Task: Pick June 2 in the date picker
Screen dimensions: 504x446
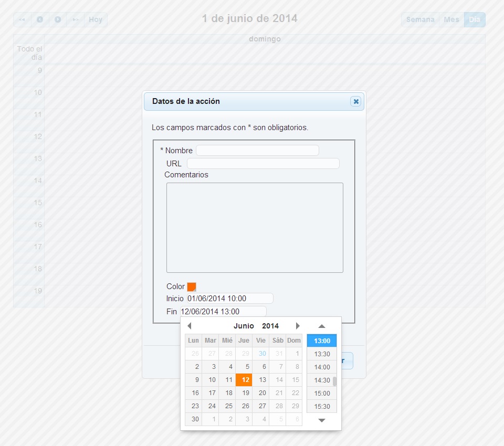Action: pyautogui.click(x=194, y=367)
